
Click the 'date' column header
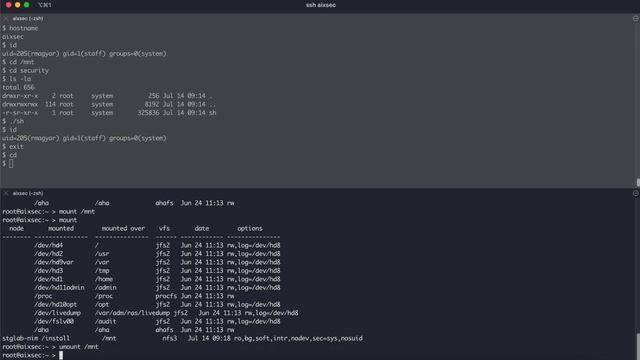[202, 229]
